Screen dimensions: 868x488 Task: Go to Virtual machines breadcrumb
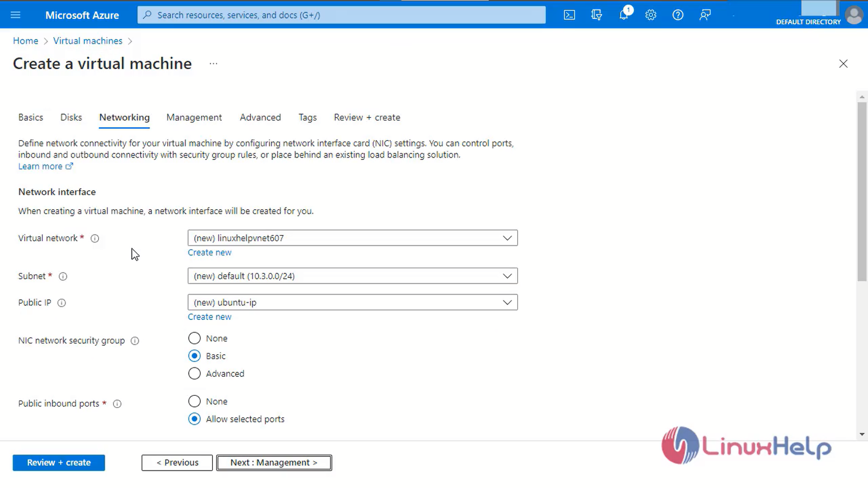(x=88, y=41)
